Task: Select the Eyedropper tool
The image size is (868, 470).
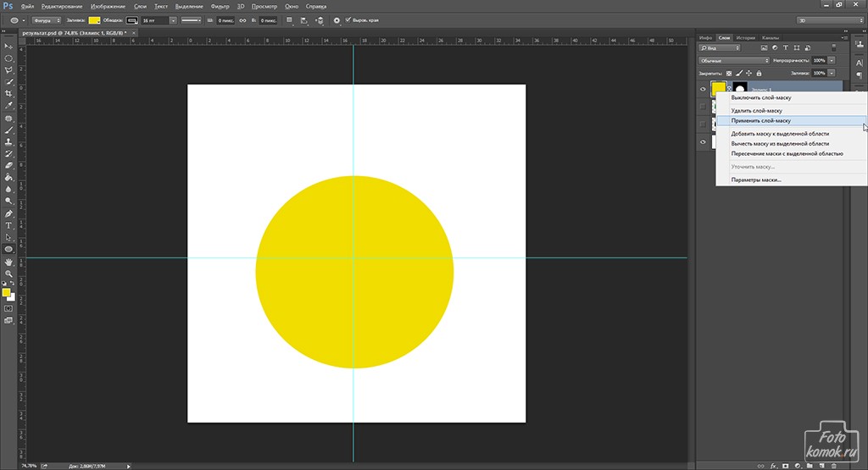Action: point(8,106)
